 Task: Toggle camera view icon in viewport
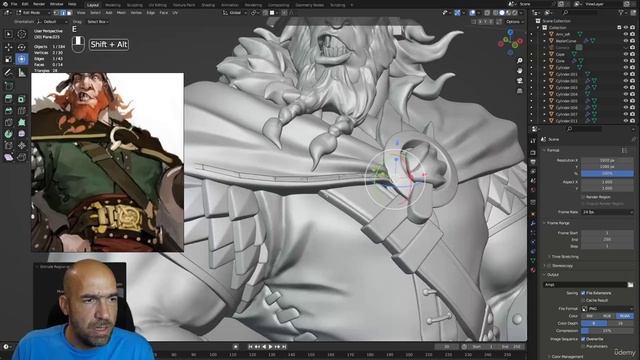[520, 81]
